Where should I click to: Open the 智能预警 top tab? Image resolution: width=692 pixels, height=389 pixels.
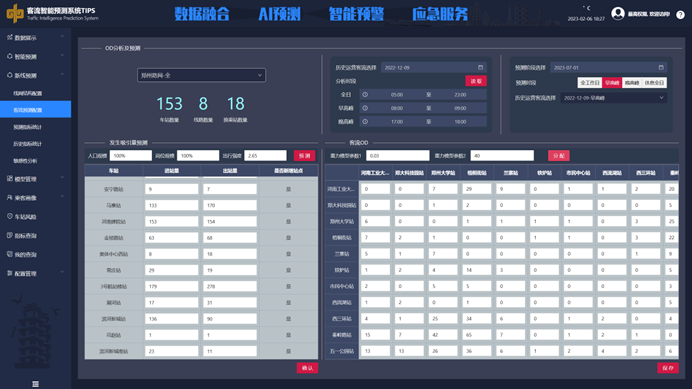356,14
